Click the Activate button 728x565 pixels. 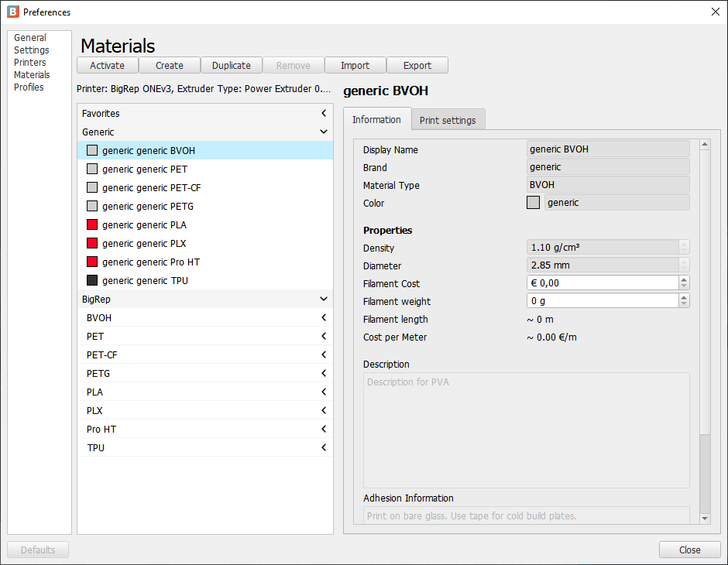(107, 66)
